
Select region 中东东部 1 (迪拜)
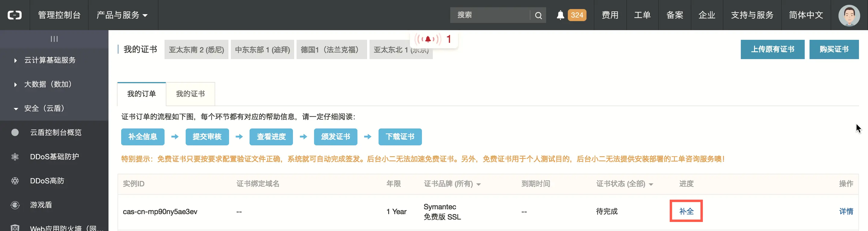click(263, 49)
